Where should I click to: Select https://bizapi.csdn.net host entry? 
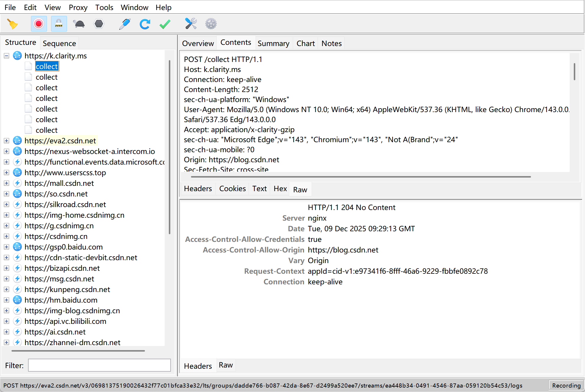[x=62, y=268]
